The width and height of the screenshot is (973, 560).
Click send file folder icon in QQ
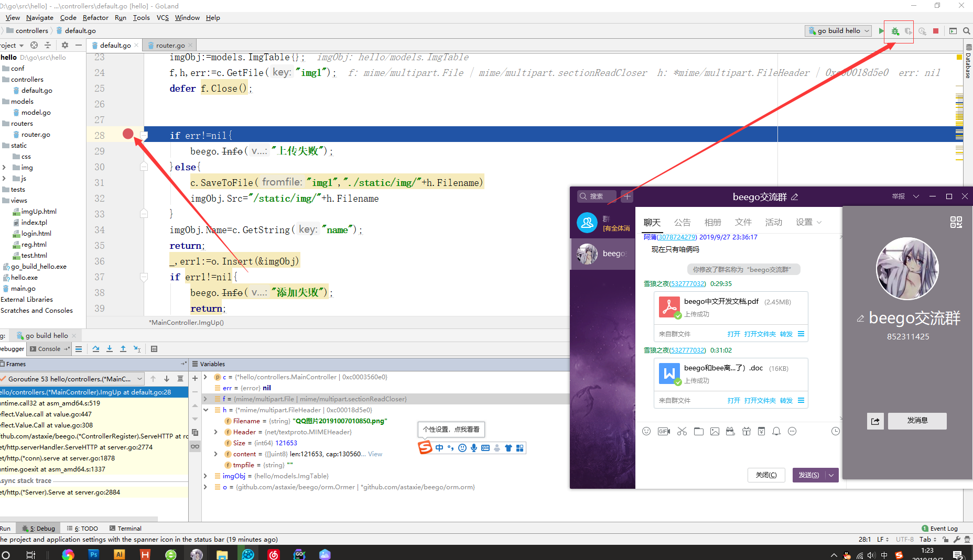[x=699, y=431]
